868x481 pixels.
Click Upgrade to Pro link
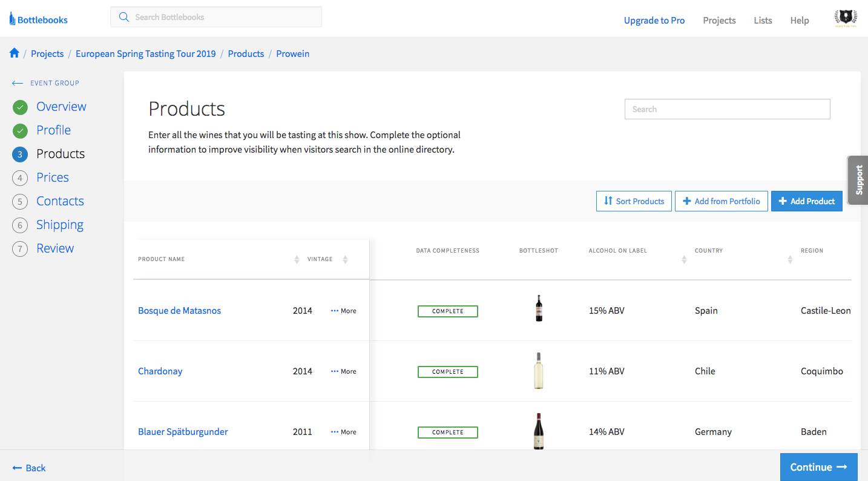point(654,20)
